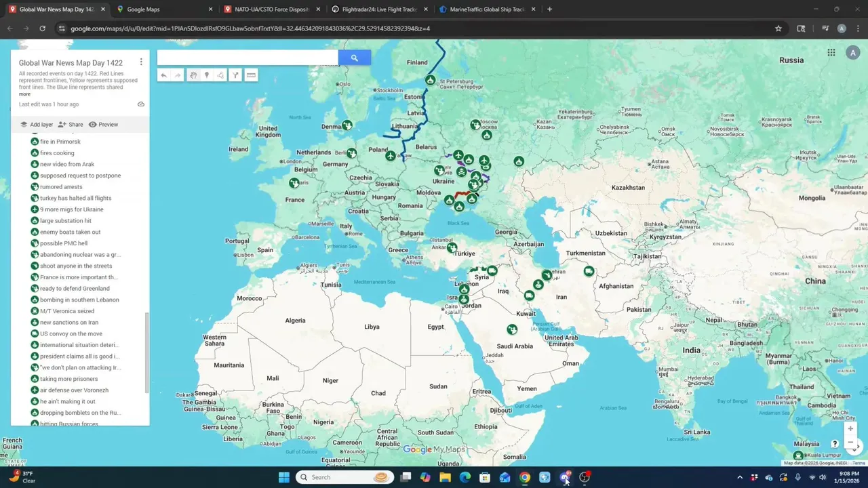The image size is (868, 488).
Task: Click Share in the map panel
Action: pos(71,125)
